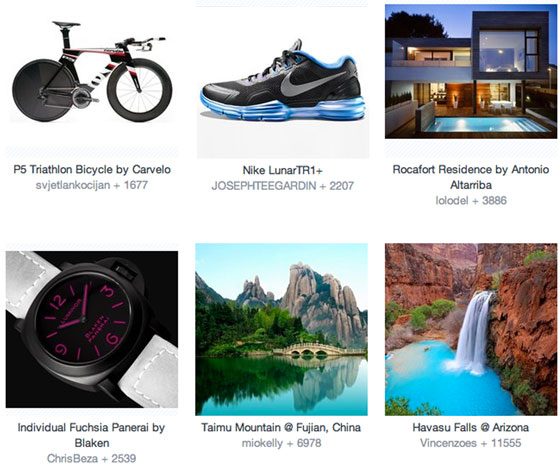Click the Havasu Falls @ Arizona title
The image size is (560, 468).
tap(470, 427)
